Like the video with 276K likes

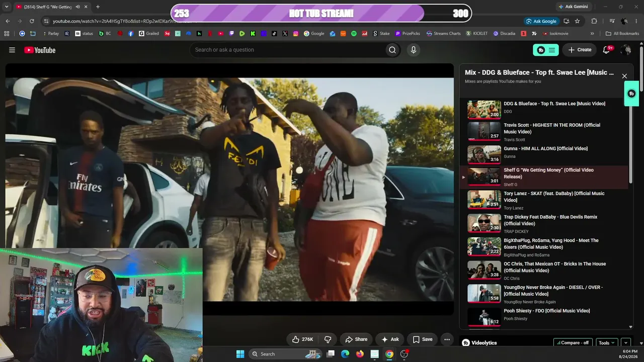[302, 339]
